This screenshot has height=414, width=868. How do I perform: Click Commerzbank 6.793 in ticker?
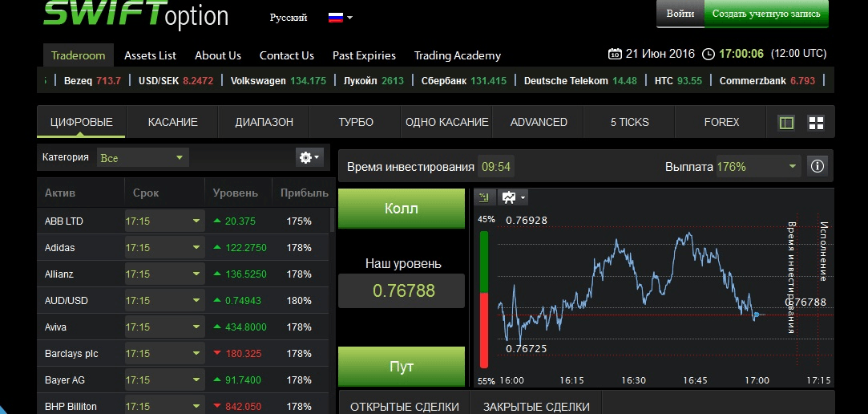(767, 81)
